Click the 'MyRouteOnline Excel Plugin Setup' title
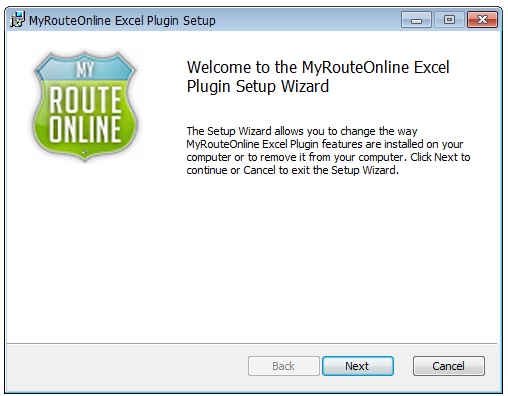Image resolution: width=508 pixels, height=396 pixels. 122,21
